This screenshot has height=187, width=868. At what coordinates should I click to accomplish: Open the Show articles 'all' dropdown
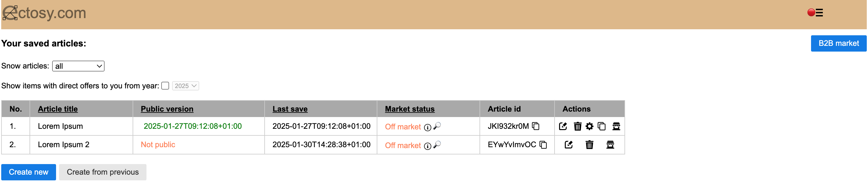click(78, 66)
